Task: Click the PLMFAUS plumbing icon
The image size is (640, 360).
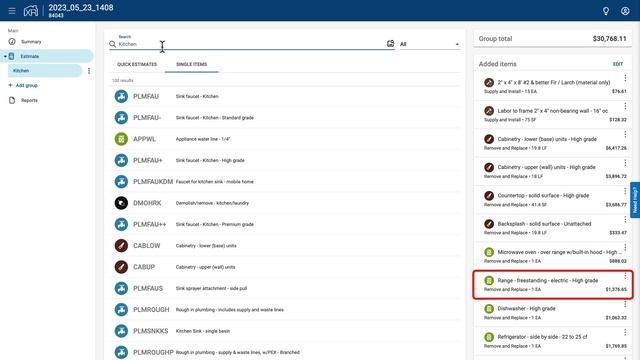Action: click(x=121, y=288)
